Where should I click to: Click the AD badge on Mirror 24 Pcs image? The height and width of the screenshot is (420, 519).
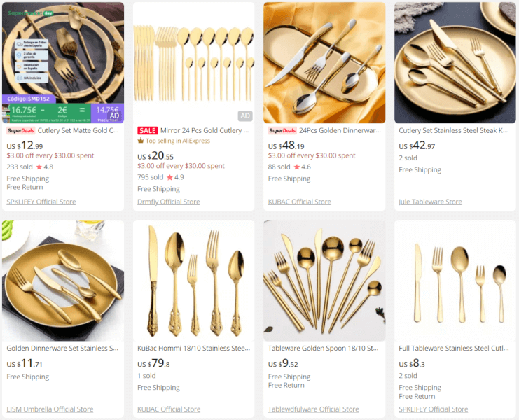pyautogui.click(x=245, y=115)
